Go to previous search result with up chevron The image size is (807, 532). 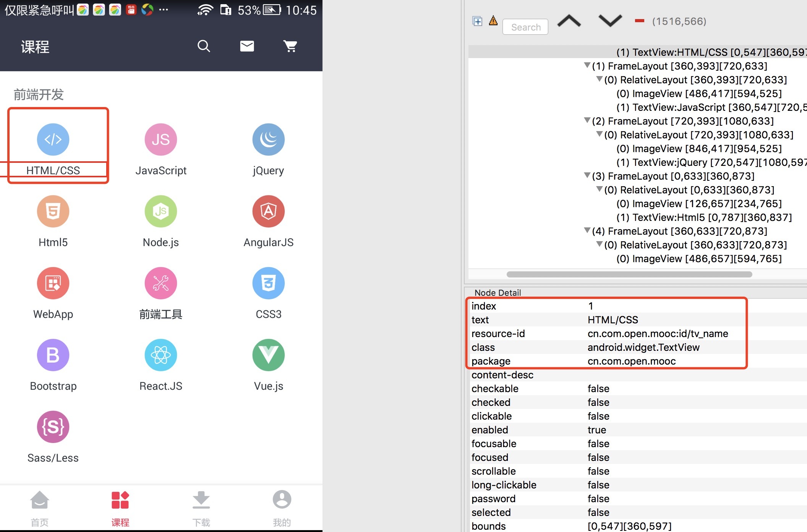click(569, 21)
